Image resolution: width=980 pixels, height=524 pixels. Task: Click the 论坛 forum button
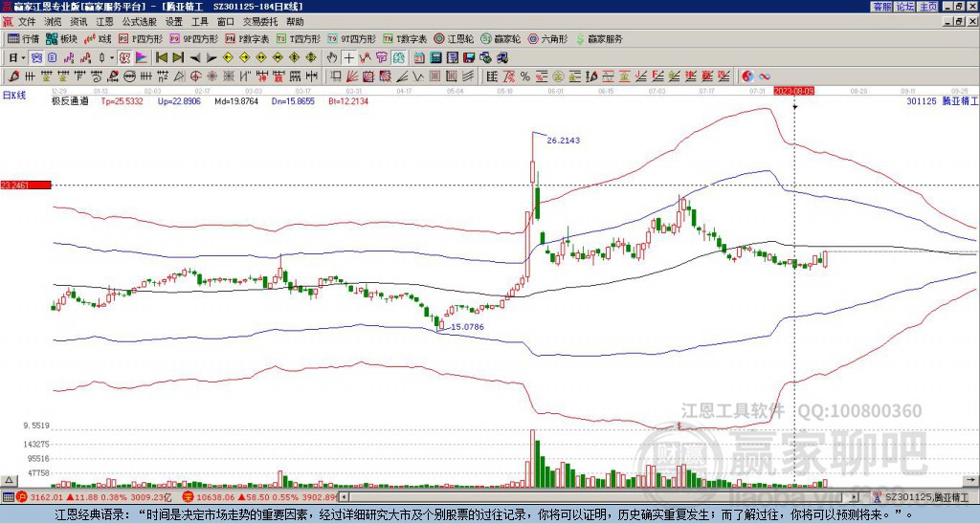[905, 7]
